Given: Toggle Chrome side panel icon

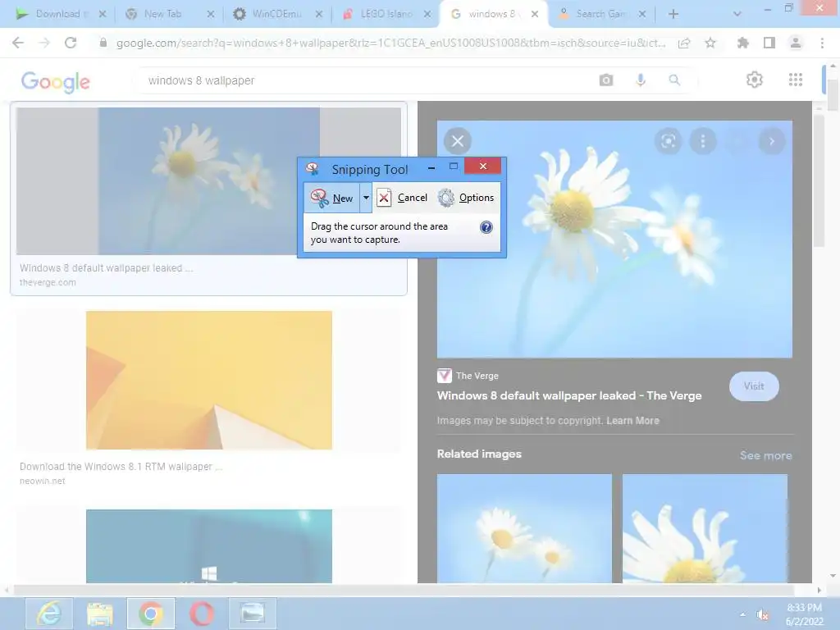Looking at the screenshot, I should tap(769, 43).
